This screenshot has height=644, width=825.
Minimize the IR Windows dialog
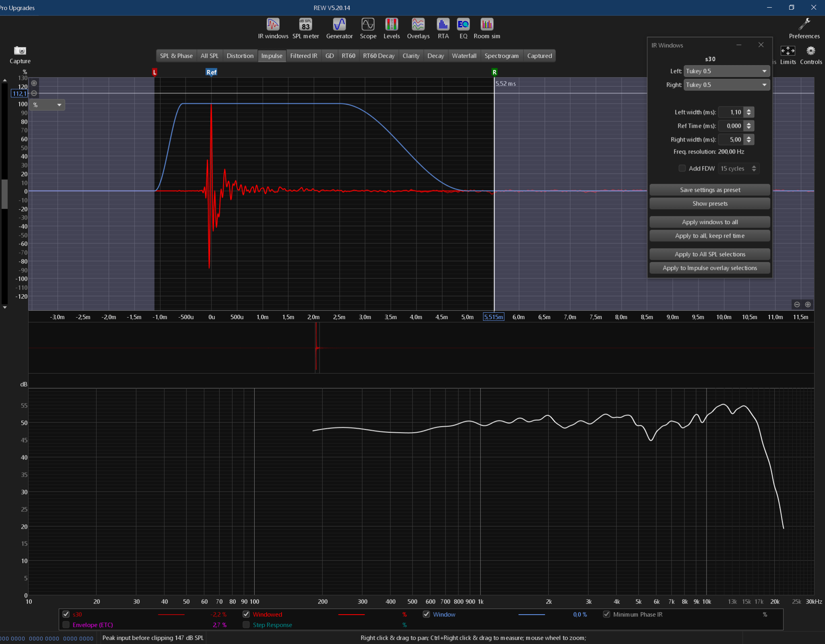click(x=739, y=45)
